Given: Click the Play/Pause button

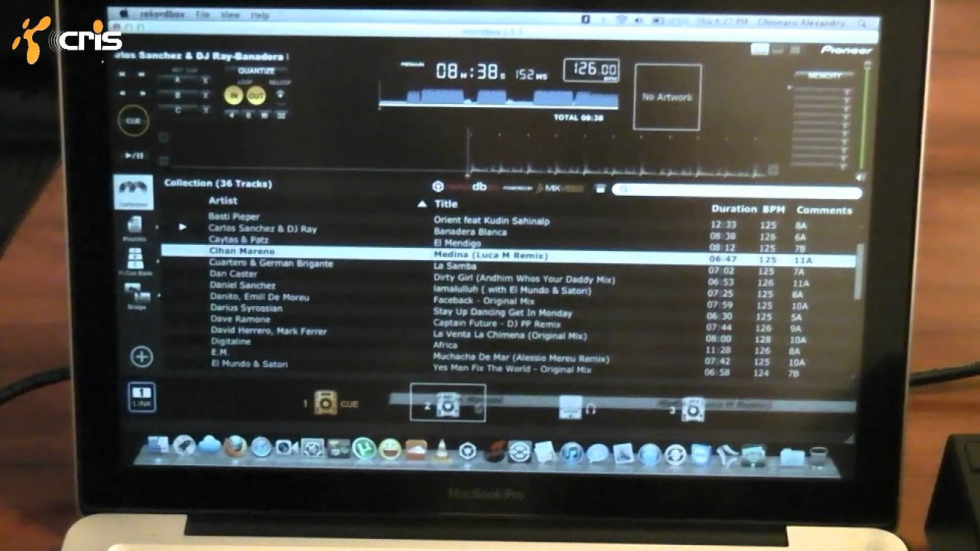Looking at the screenshot, I should [134, 155].
